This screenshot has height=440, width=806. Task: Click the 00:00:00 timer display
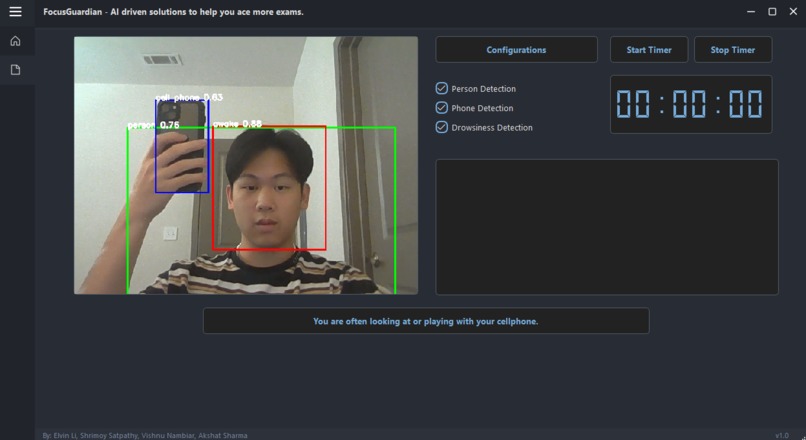pyautogui.click(x=690, y=104)
